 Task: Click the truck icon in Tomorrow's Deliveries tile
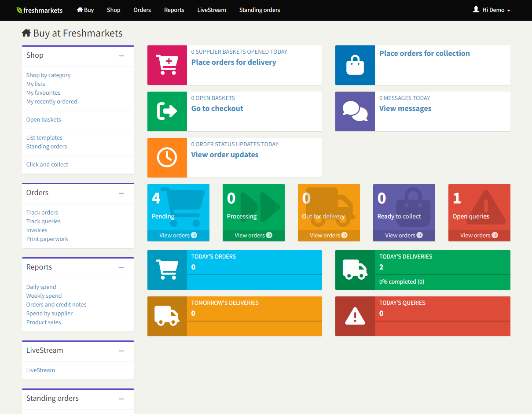point(167,316)
